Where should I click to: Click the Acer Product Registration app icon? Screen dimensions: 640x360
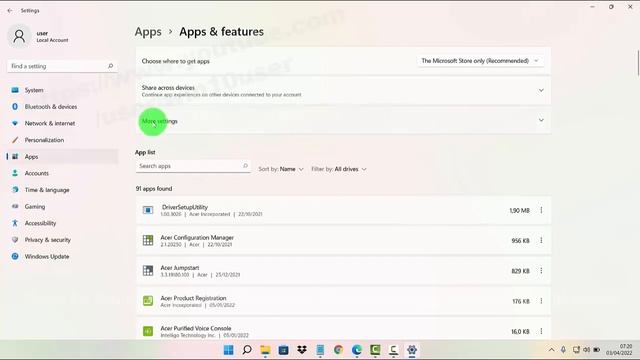(148, 301)
